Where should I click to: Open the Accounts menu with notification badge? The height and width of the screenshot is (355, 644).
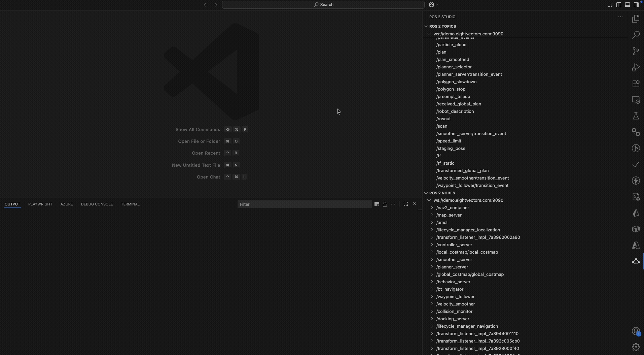pyautogui.click(x=636, y=331)
